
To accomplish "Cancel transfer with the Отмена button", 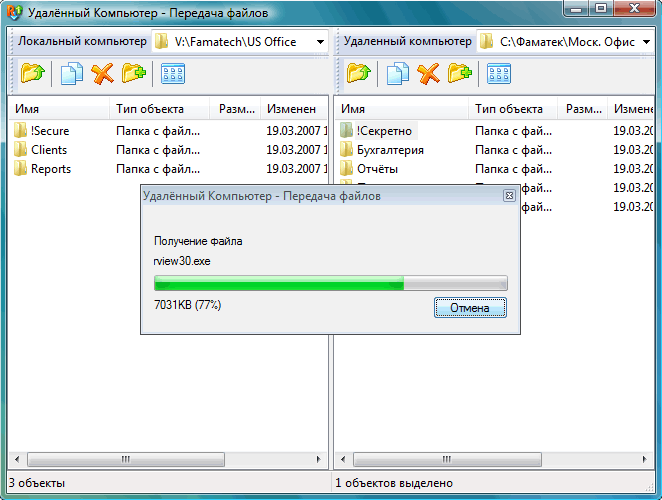I will (470, 307).
